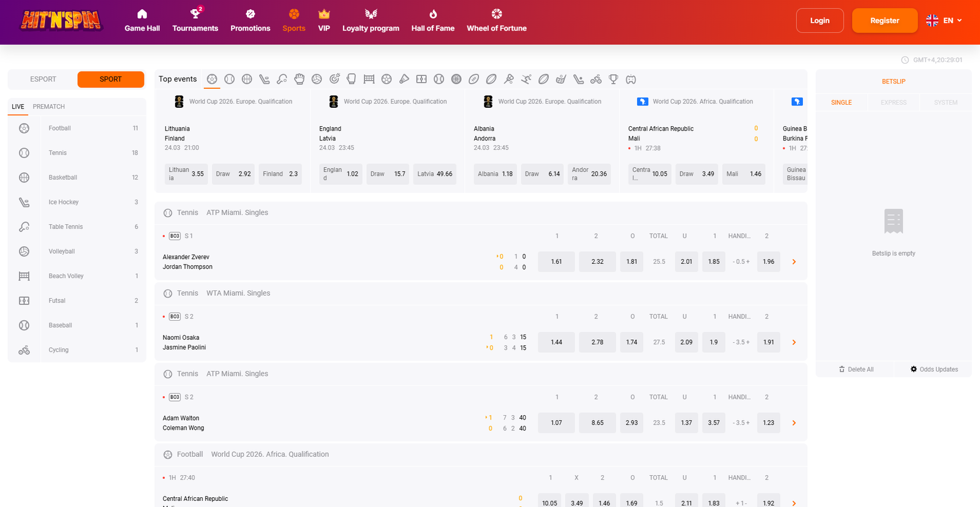Select the EXPRESS bet type
Image resolution: width=980 pixels, height=507 pixels.
point(893,102)
